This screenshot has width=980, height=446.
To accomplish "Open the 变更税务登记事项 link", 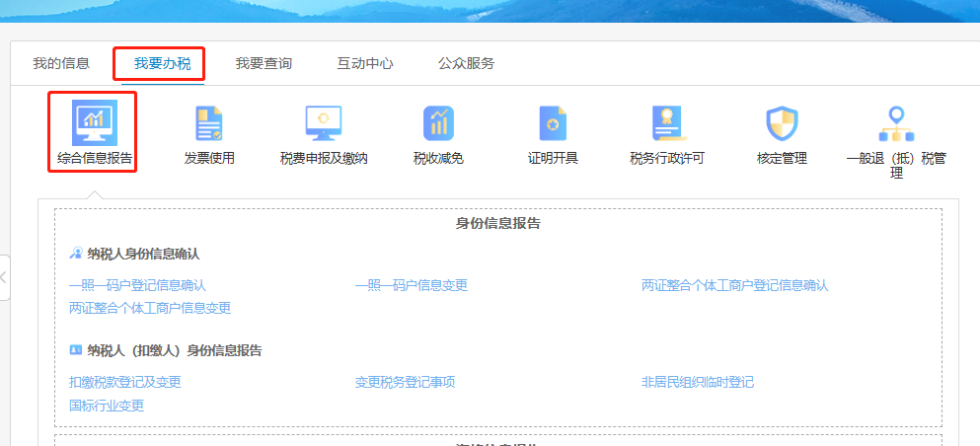I will tap(405, 382).
